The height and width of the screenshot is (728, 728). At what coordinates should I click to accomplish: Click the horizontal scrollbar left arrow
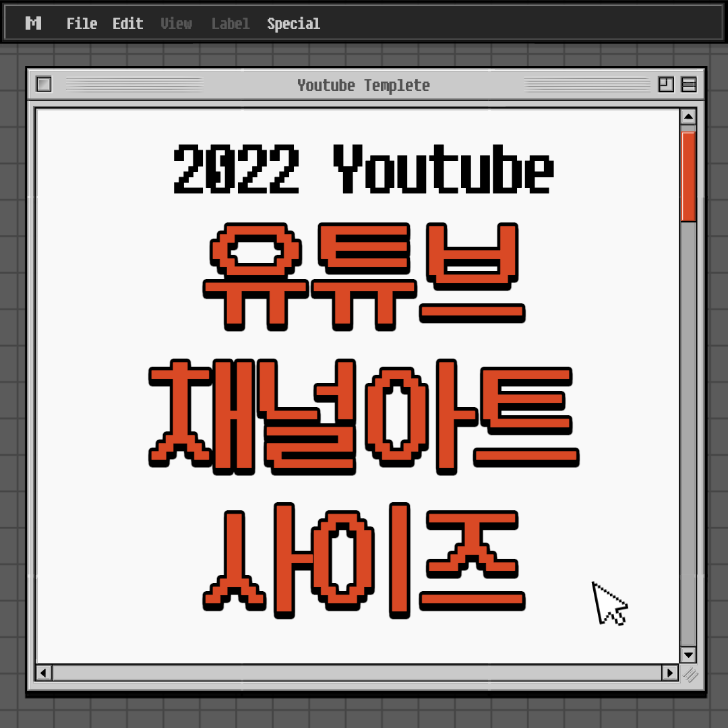(x=44, y=672)
